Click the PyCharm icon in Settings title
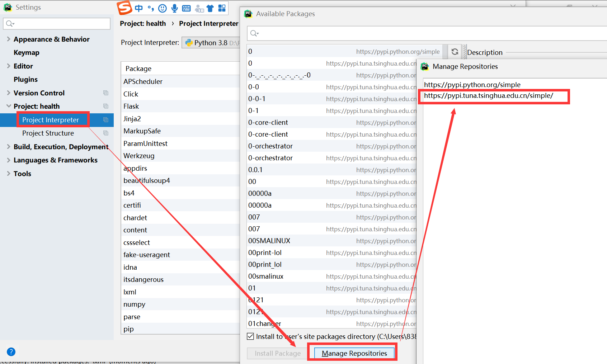This screenshot has height=364, width=607. click(8, 7)
